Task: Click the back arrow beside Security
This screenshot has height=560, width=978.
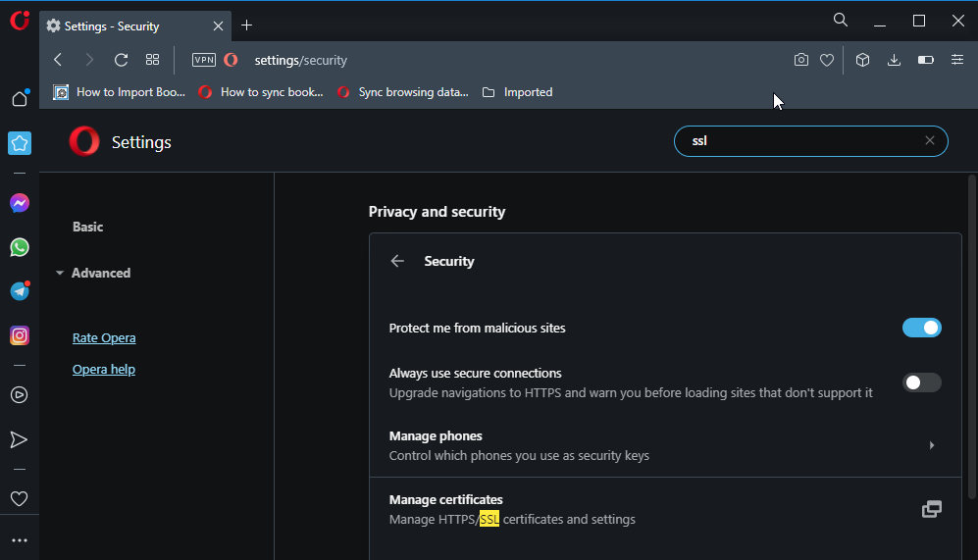Action: pos(397,261)
